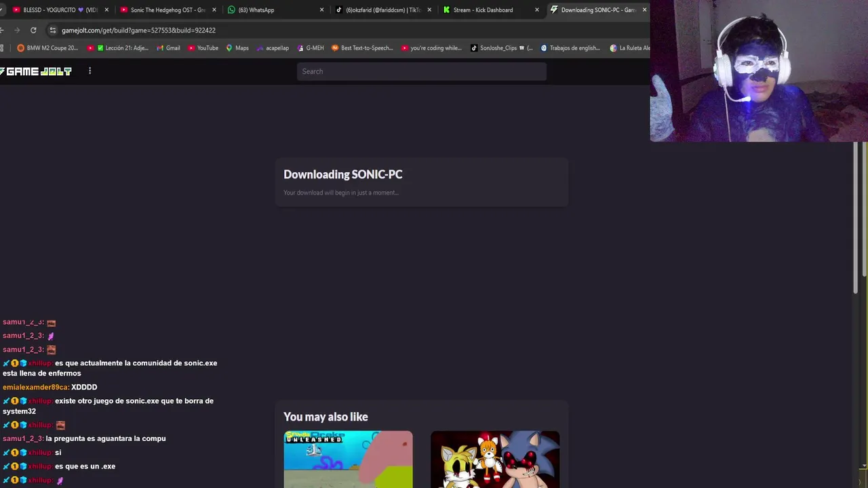Click chat message 'esta llena de enfermos'
Viewport: 868px width, 488px height.
(x=41, y=373)
